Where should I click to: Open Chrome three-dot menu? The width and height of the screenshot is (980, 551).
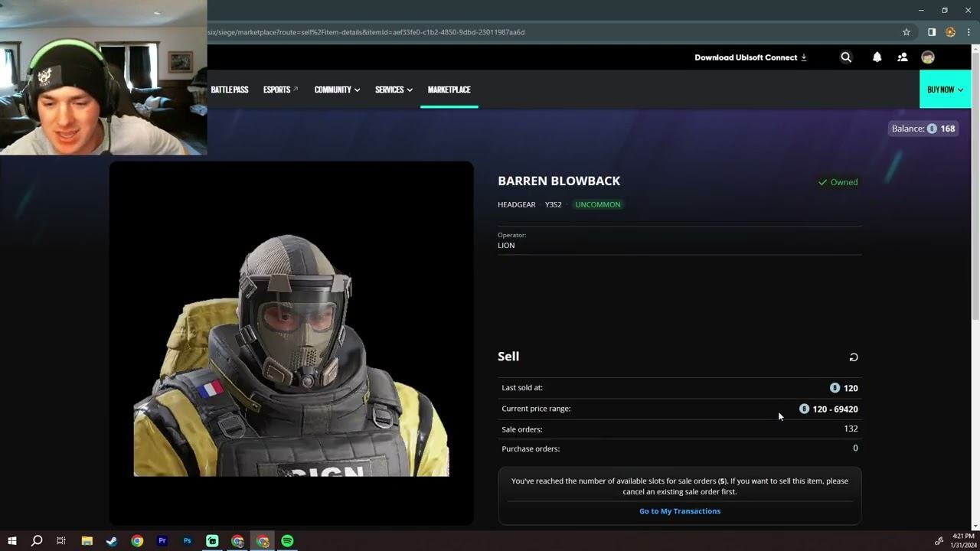[969, 32]
